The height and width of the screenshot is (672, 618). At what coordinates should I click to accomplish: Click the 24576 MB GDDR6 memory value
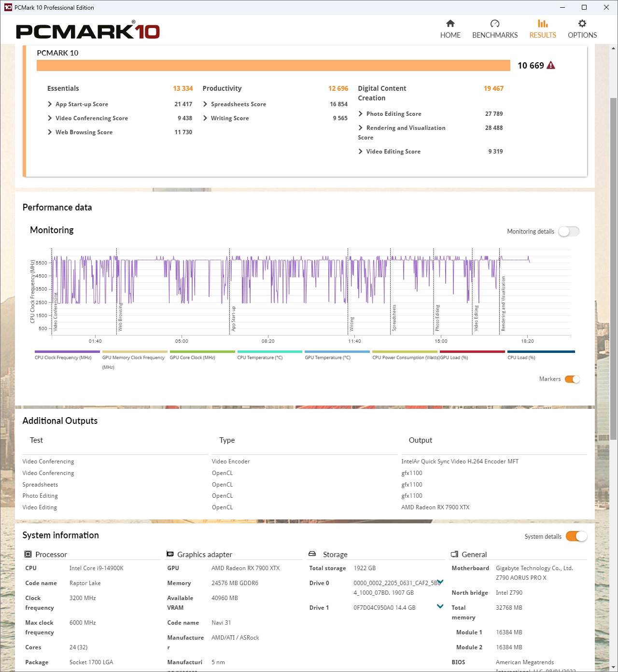(x=235, y=583)
